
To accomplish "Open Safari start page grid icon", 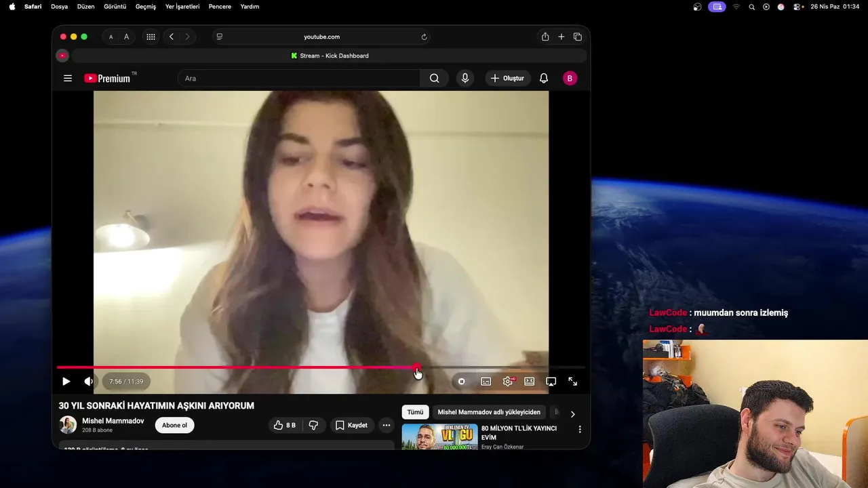I will pyautogui.click(x=151, y=37).
